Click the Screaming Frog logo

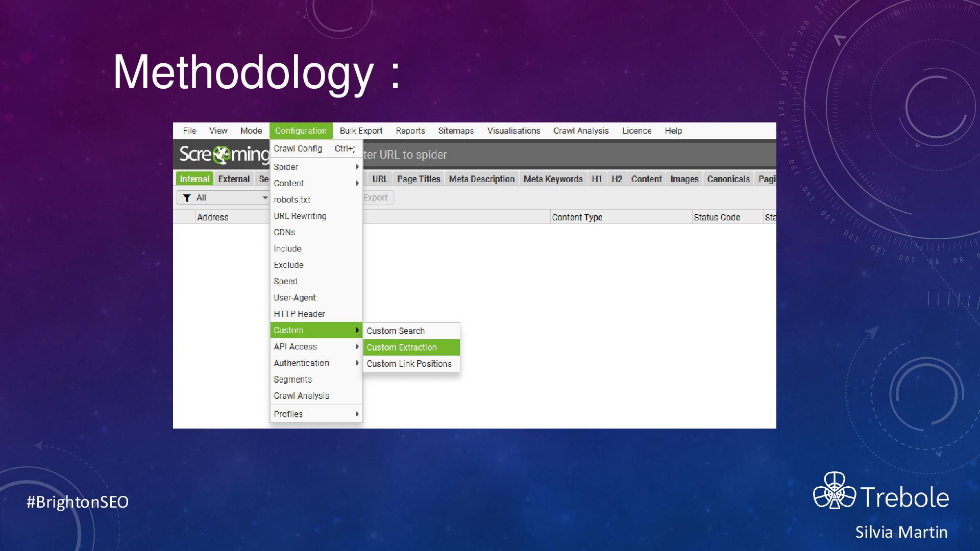pos(224,154)
